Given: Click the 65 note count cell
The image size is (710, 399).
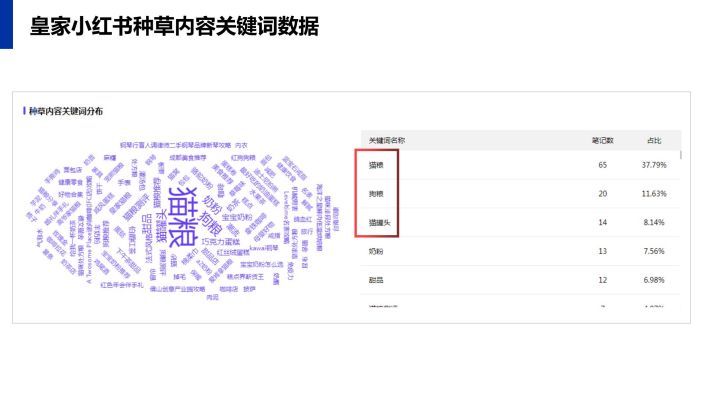Looking at the screenshot, I should pyautogui.click(x=602, y=165).
